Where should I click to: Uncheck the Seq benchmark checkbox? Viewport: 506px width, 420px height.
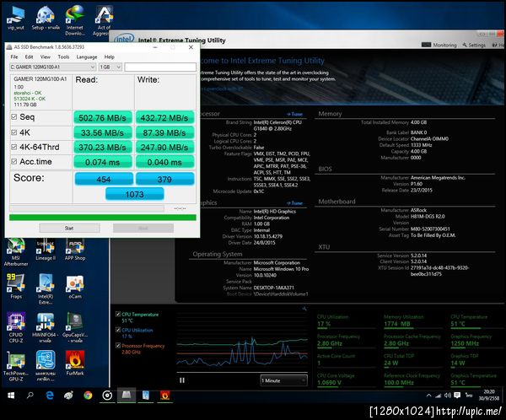tap(14, 117)
